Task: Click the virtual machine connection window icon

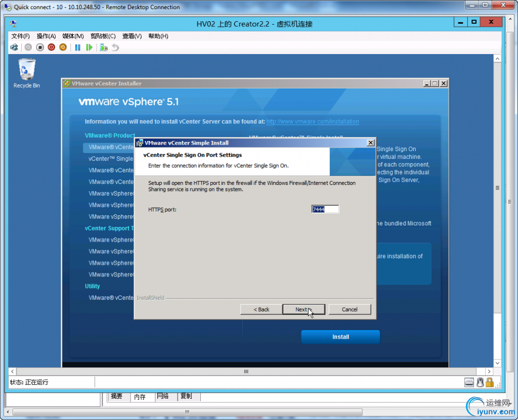Action: [x=13, y=23]
